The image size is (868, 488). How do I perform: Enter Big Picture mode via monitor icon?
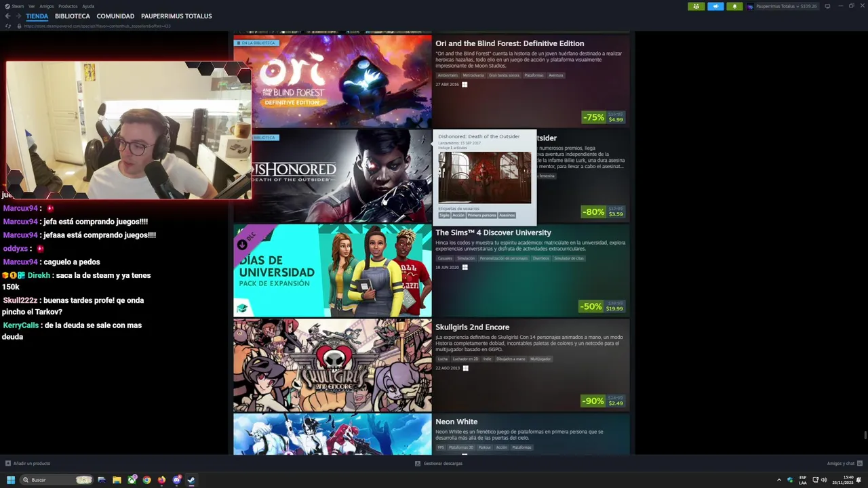pyautogui.click(x=827, y=6)
